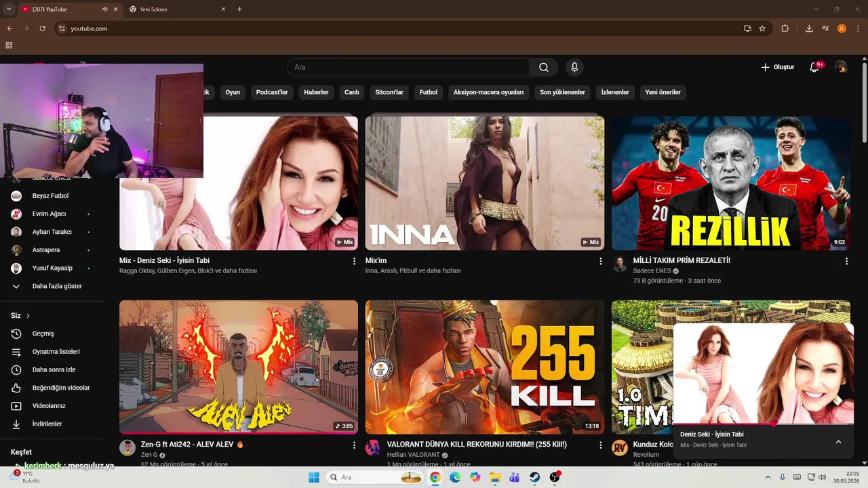Open the ALEV ALEV thumbnail
This screenshot has height=488, width=868.
coord(239,367)
